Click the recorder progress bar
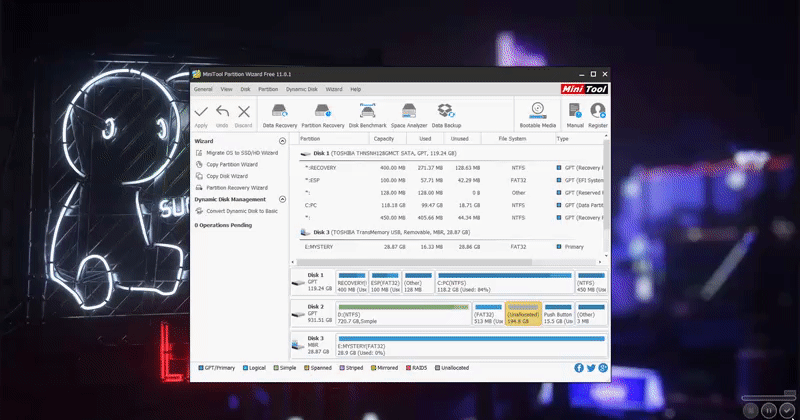The height and width of the screenshot is (420, 800). coord(768,397)
